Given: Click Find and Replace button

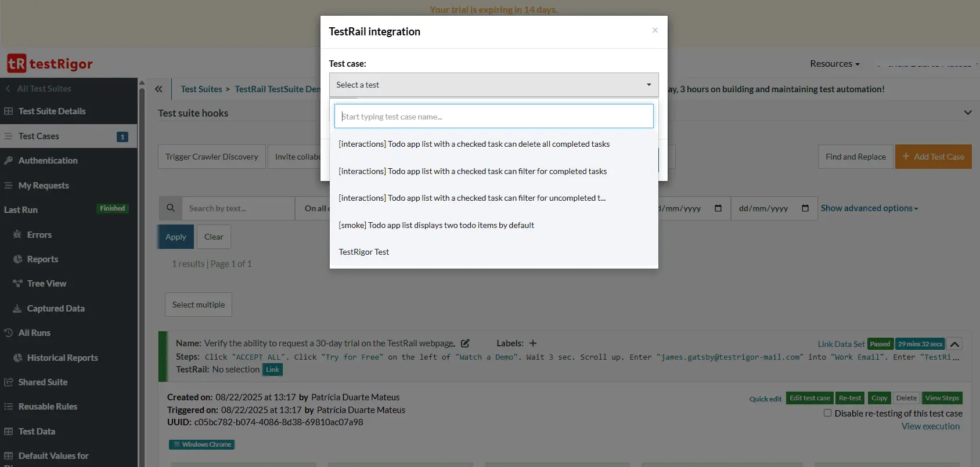Looking at the screenshot, I should [x=856, y=157].
